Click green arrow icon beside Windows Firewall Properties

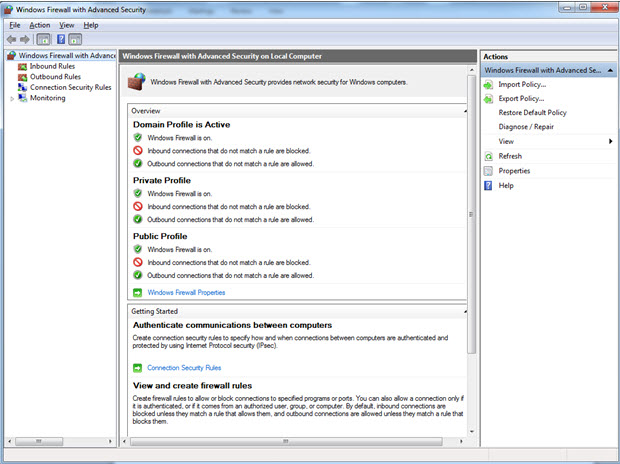(x=138, y=293)
